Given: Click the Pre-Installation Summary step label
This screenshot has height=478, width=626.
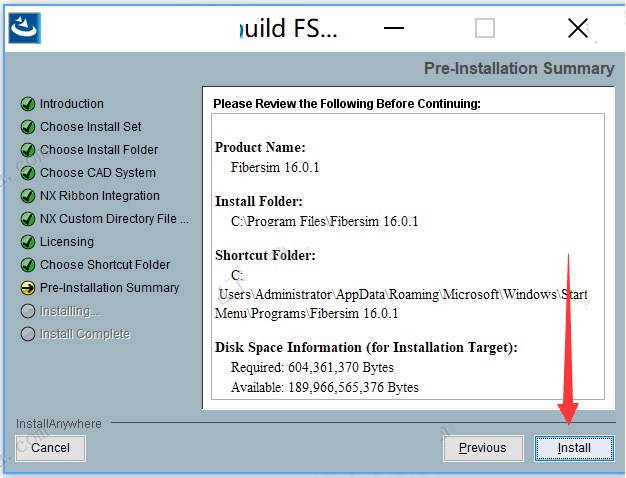Looking at the screenshot, I should pos(109,288).
